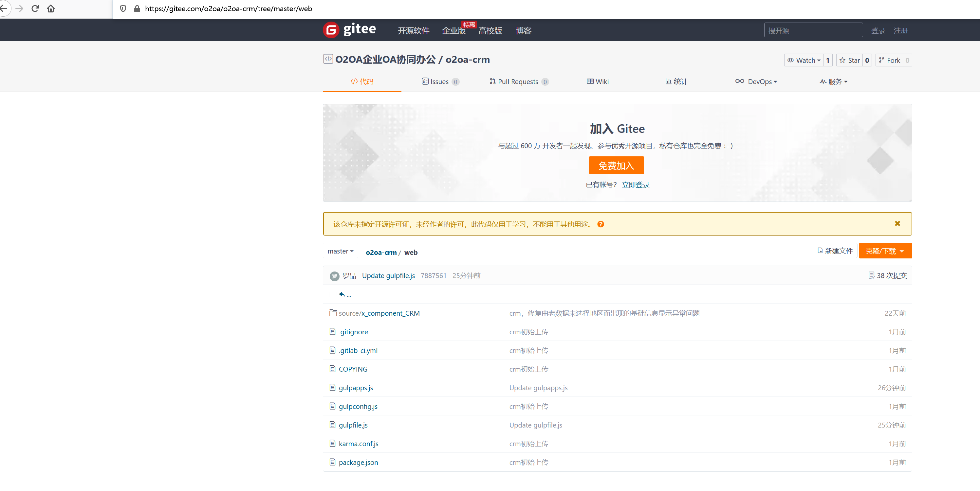
Task: Open the COPYING file
Action: pyautogui.click(x=353, y=369)
